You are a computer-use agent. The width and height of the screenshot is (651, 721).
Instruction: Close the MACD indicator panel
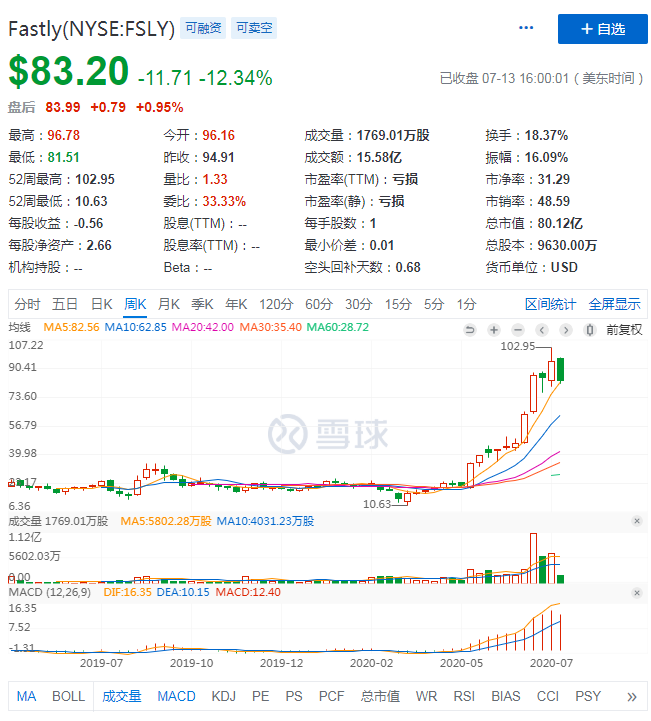637,592
